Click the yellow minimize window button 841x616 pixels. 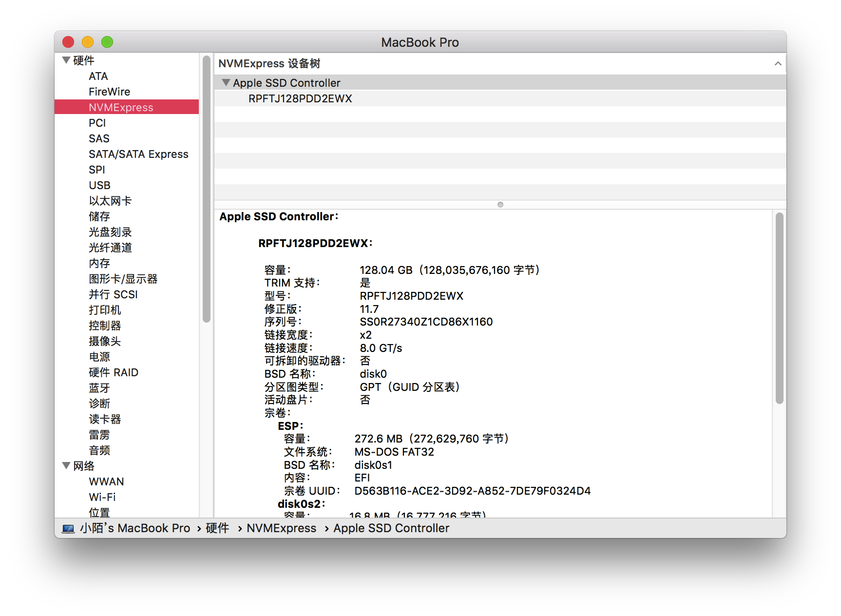[x=88, y=42]
